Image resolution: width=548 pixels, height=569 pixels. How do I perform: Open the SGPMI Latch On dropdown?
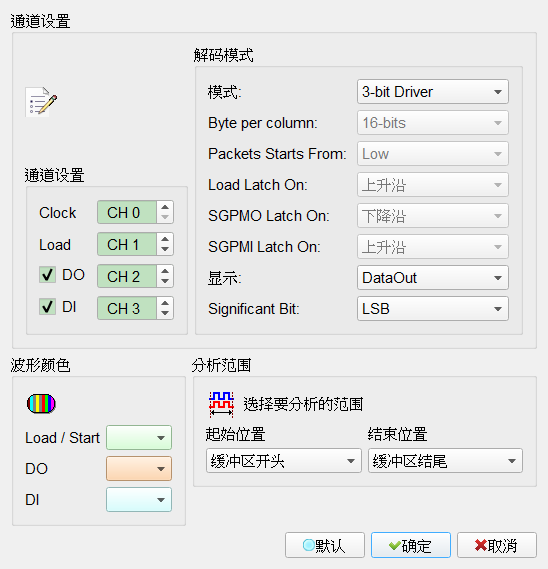[433, 247]
